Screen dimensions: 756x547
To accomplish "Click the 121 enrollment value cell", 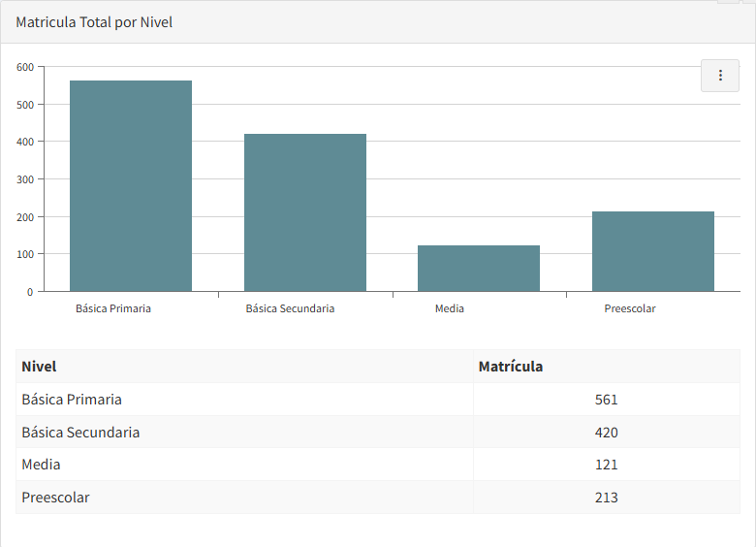I will (607, 465).
